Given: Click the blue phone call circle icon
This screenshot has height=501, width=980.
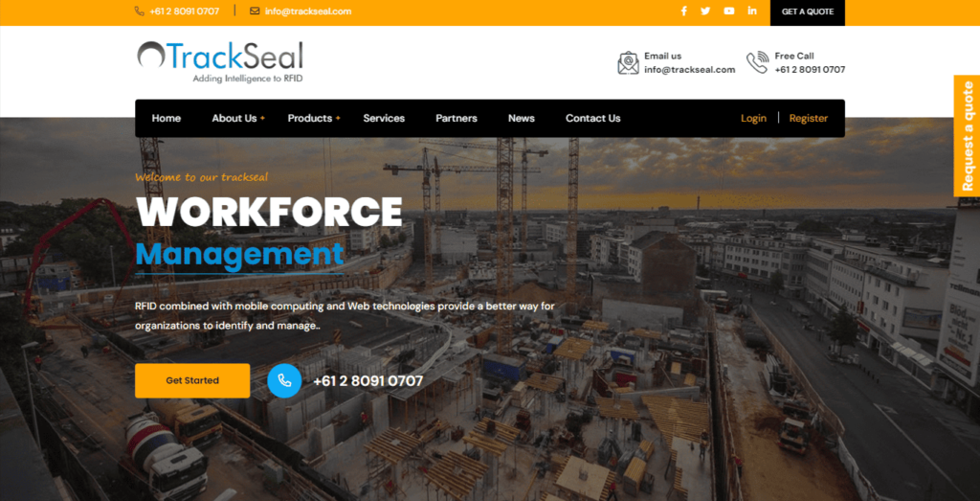Looking at the screenshot, I should [284, 380].
